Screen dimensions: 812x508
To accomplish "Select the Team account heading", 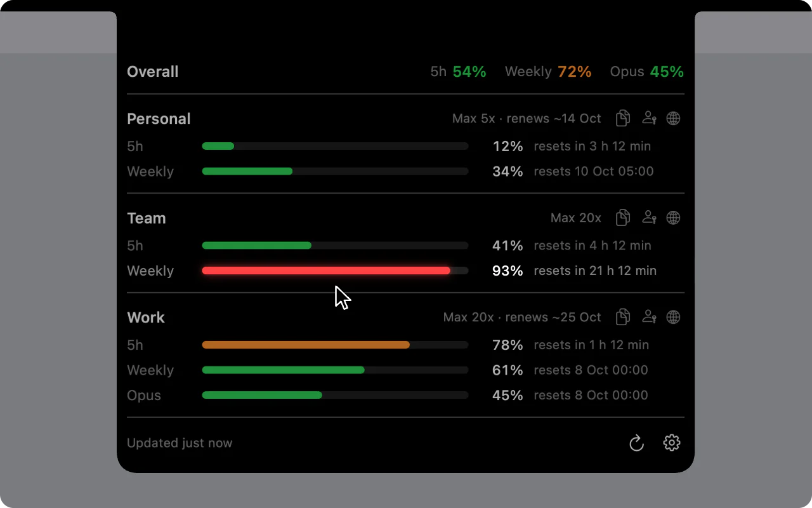I will tap(147, 218).
